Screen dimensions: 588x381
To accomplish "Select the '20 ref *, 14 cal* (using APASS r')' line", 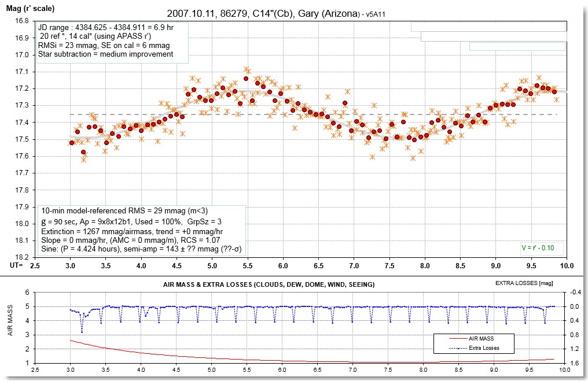I will (95, 36).
